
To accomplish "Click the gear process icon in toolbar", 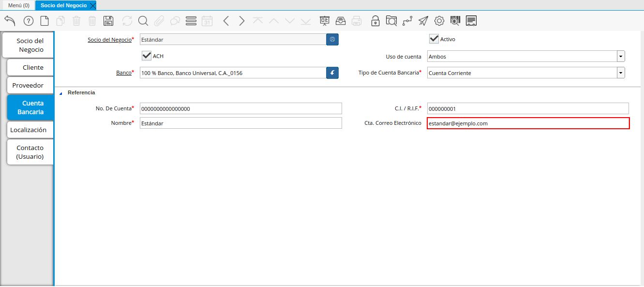I will (x=439, y=21).
